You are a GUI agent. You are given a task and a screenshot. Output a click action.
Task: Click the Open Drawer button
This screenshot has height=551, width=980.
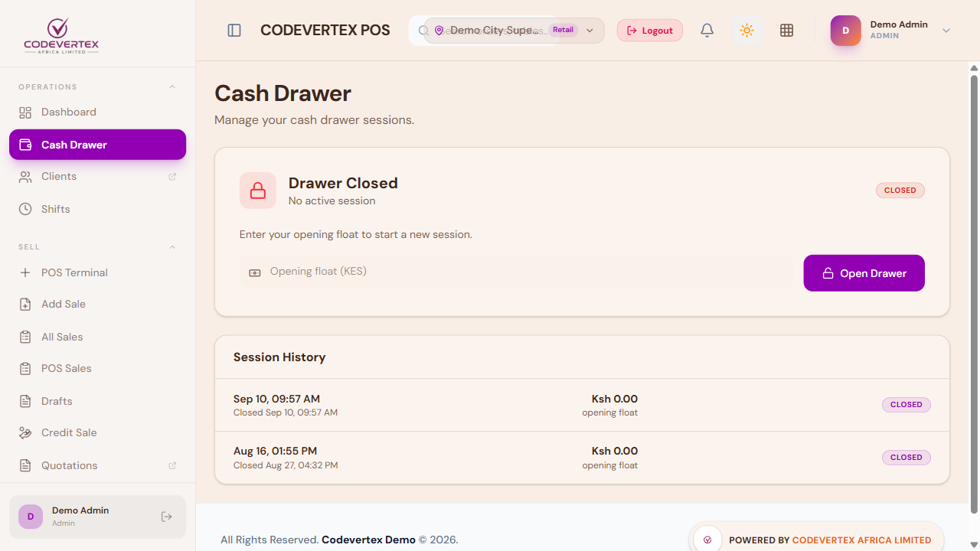click(864, 273)
